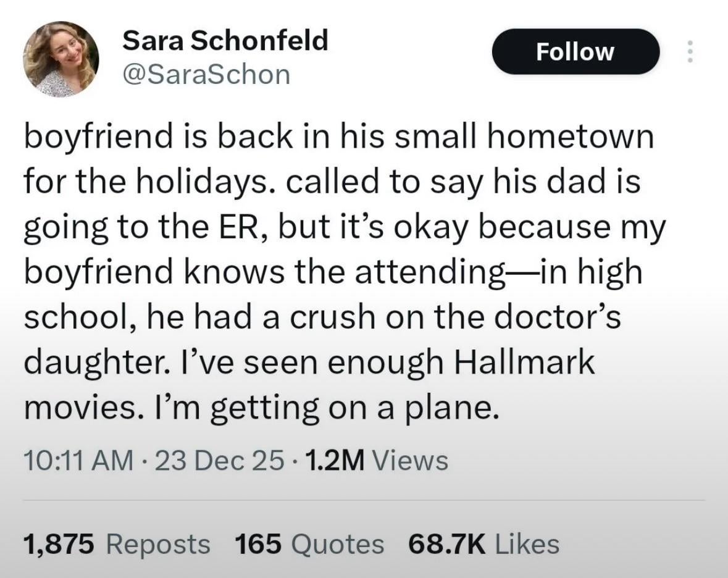Click the Sara Schonfeld display name
The image size is (728, 578).
(225, 41)
